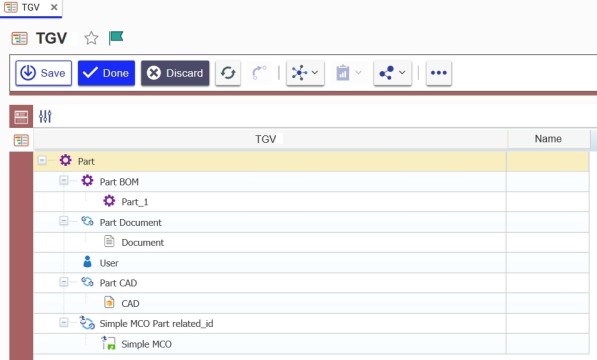Save the TGV item

[43, 73]
